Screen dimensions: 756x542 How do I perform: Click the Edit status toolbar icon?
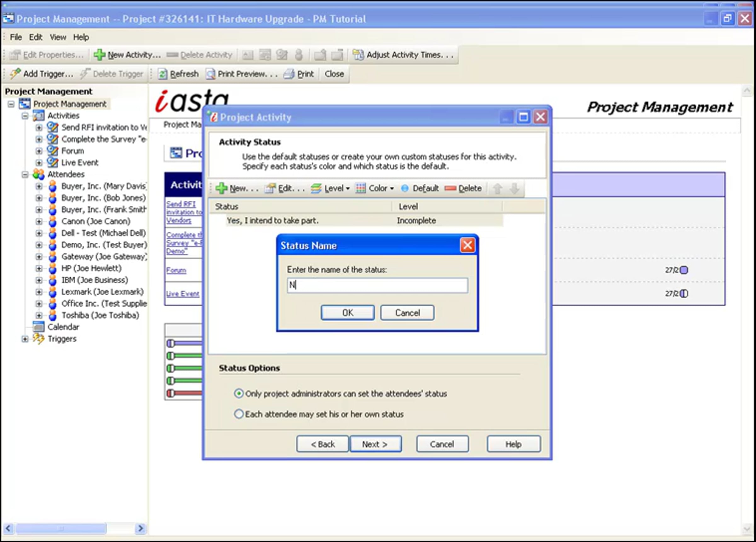coord(270,189)
